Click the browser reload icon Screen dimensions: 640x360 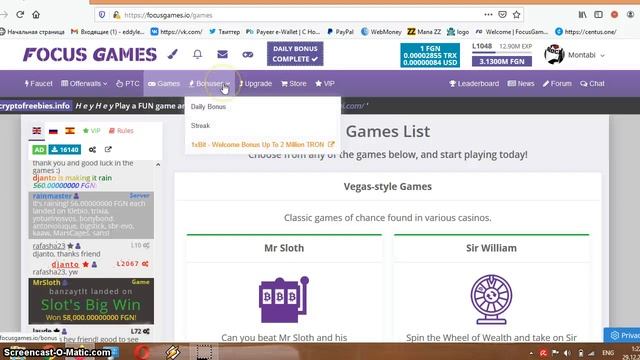[20, 15]
